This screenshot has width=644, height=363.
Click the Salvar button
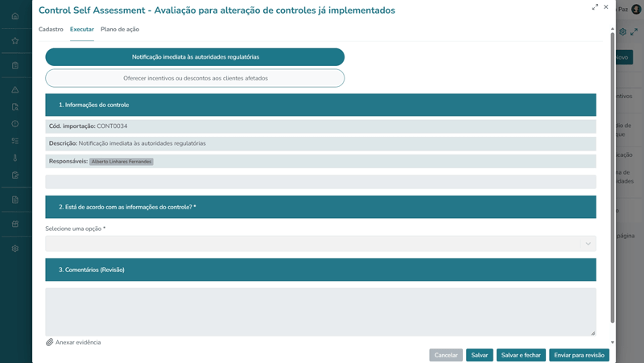click(x=479, y=355)
